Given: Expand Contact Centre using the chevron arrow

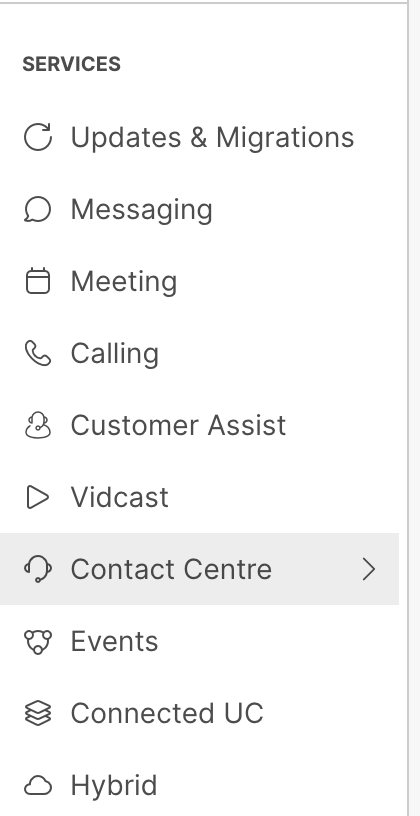Looking at the screenshot, I should tap(369, 569).
